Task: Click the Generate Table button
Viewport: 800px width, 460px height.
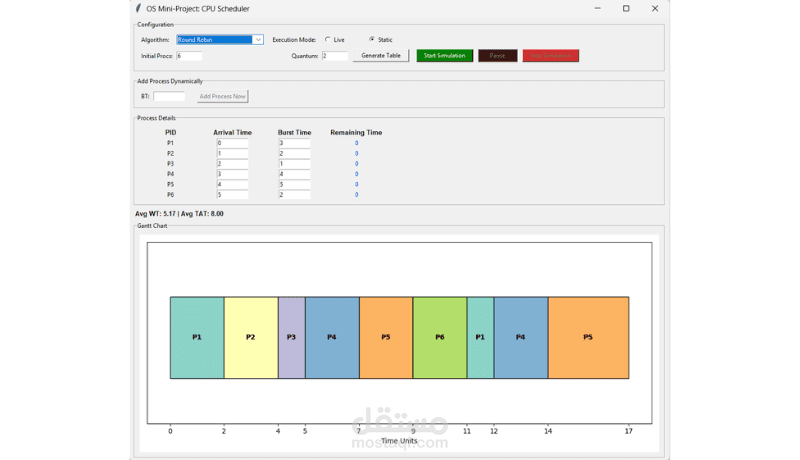Action: pos(381,56)
